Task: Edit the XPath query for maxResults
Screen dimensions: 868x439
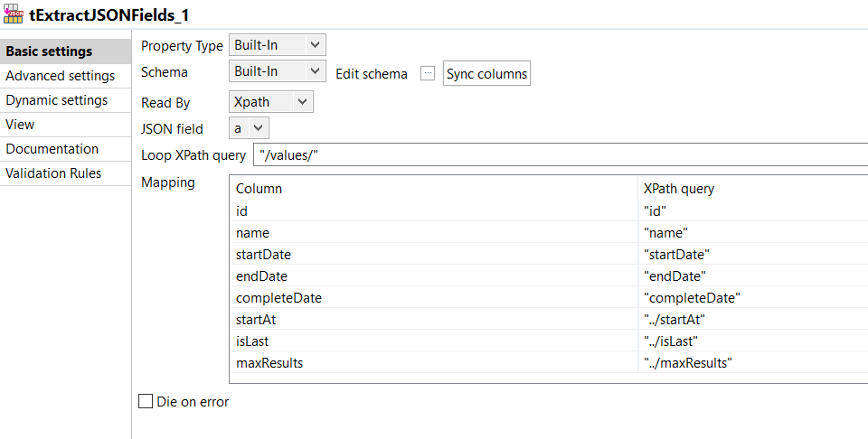Action: 752,363
